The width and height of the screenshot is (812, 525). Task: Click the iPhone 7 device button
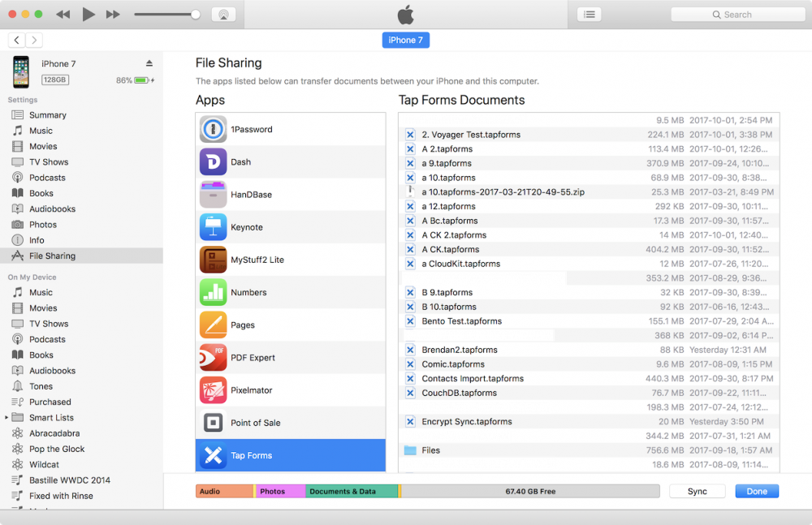click(x=405, y=40)
